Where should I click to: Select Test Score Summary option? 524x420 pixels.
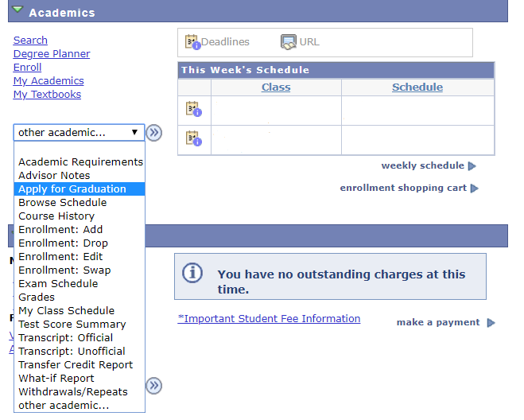coord(80,325)
